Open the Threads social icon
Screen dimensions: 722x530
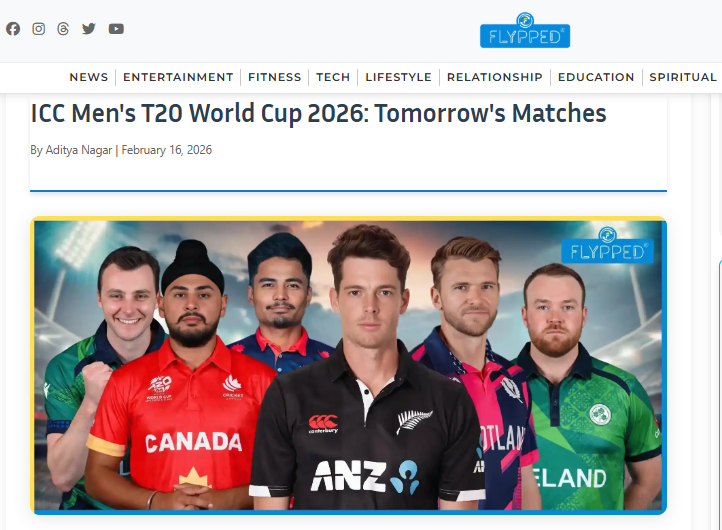click(63, 29)
